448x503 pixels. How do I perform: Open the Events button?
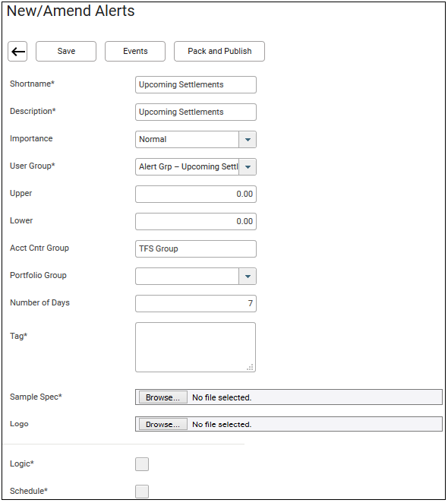135,52
